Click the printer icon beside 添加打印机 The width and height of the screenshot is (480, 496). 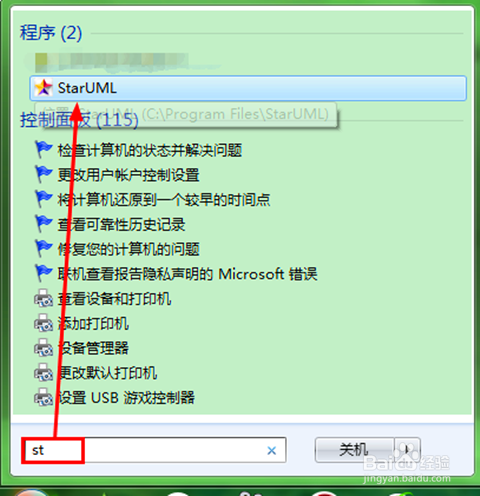43,323
